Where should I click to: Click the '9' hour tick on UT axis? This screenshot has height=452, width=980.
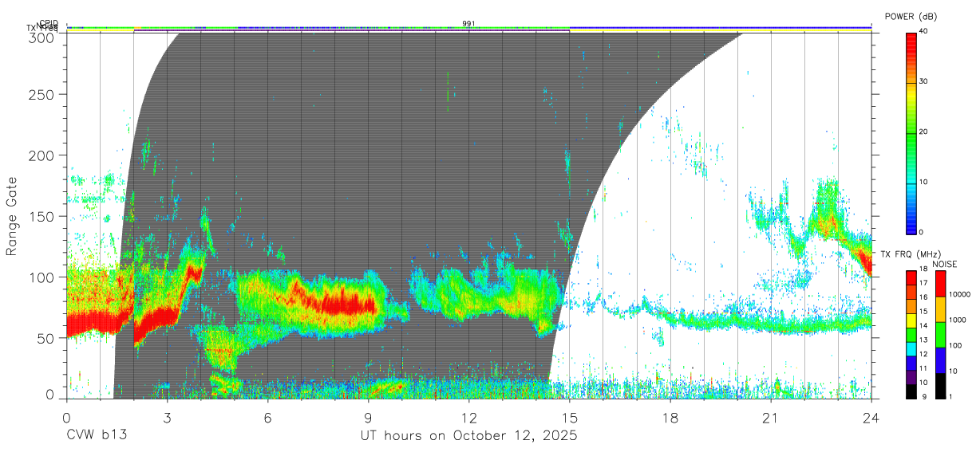(x=368, y=417)
